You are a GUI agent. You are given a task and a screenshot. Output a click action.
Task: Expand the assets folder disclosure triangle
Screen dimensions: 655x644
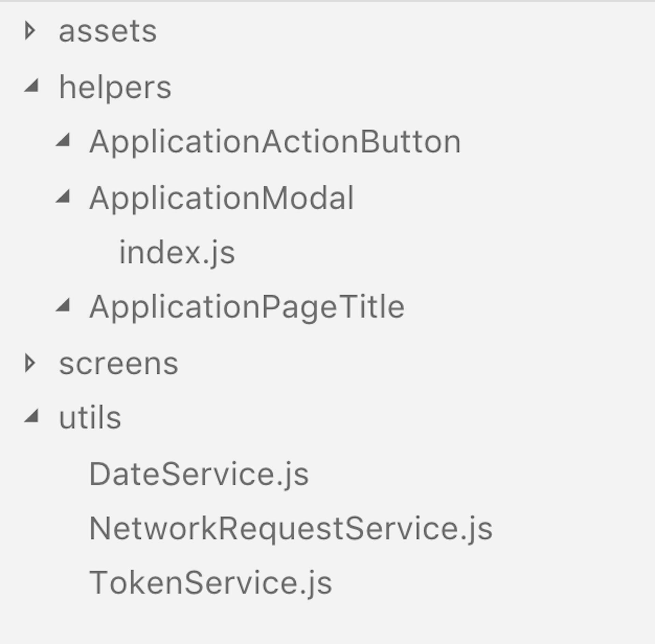coord(30,31)
